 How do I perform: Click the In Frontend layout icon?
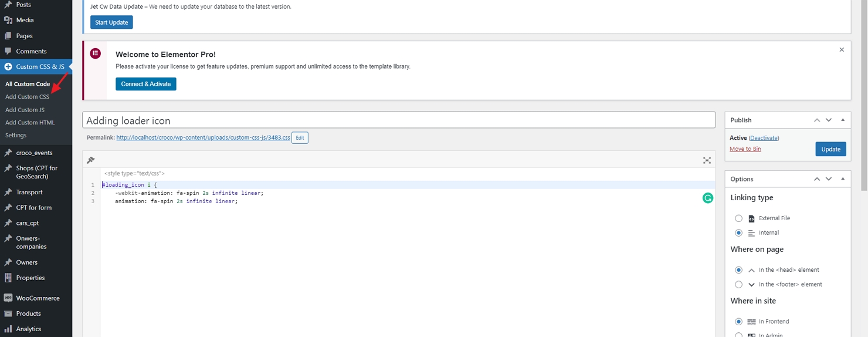(x=752, y=322)
